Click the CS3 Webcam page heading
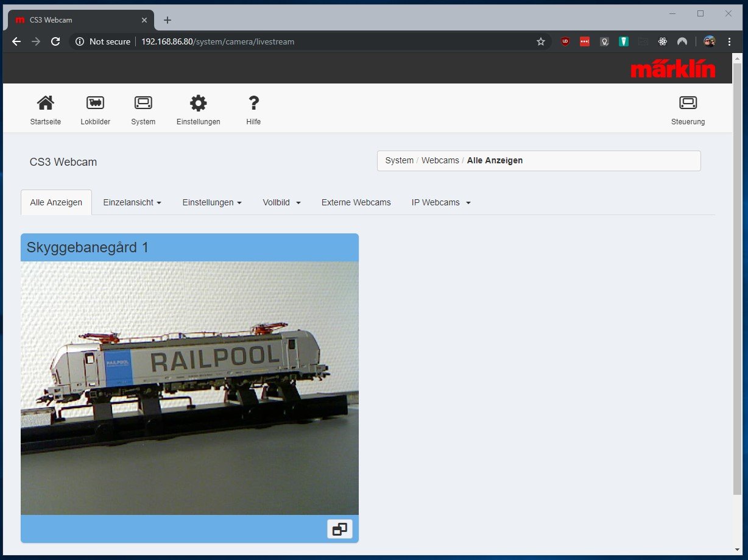The height and width of the screenshot is (560, 748). point(63,162)
